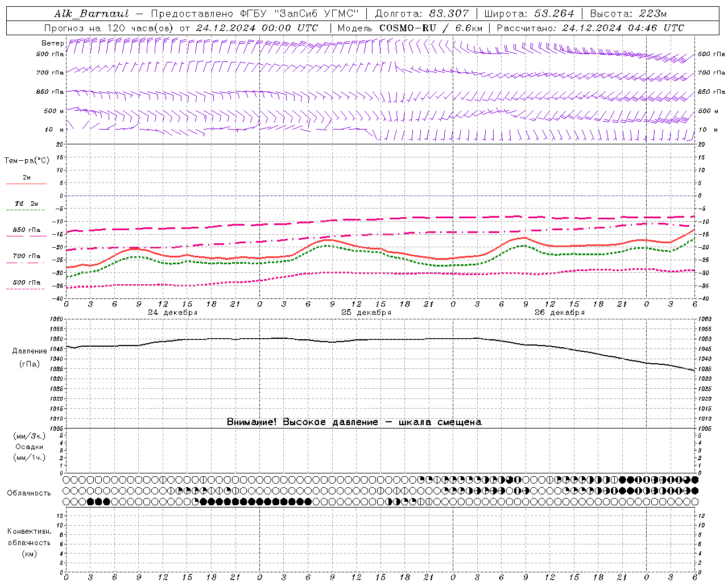Click the Td 2м dew point legend entry
728x582 pixels.
(x=27, y=203)
